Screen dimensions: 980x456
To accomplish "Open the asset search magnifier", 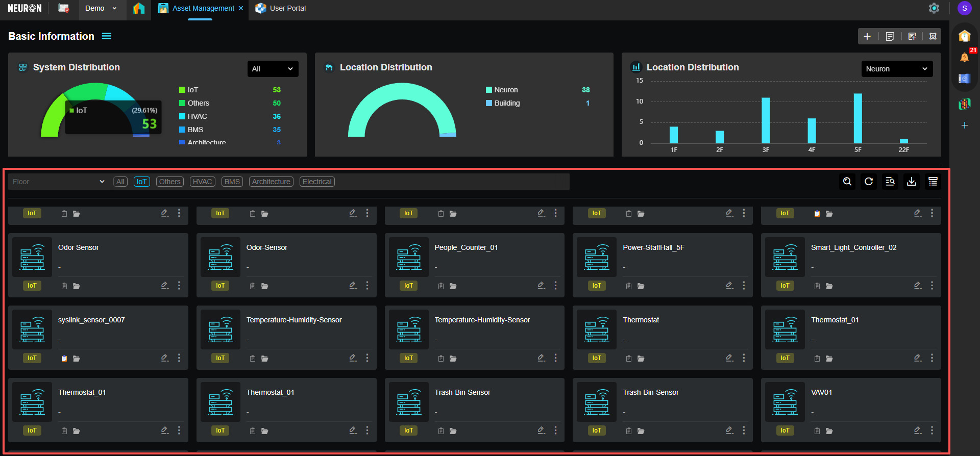I will coord(847,182).
